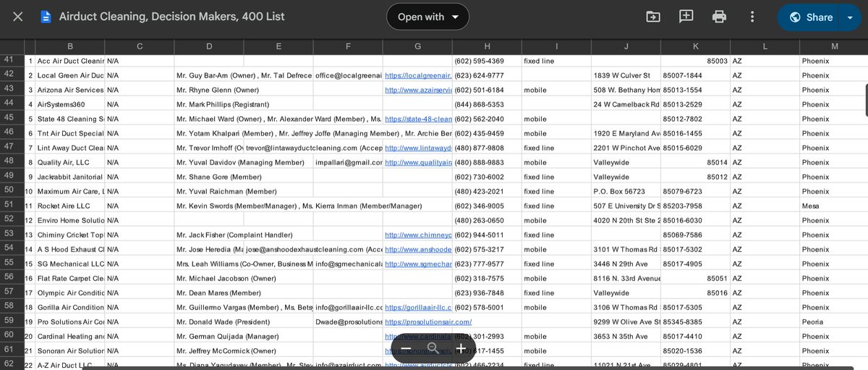This screenshot has height=370, width=868.
Task: Open the localgreenair website link
Action: 418,75
